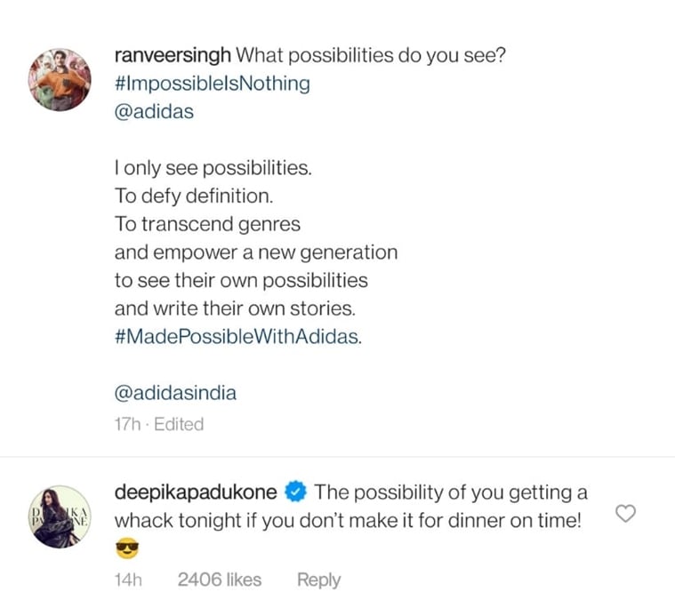
Task: Select the 'What possibilities do you see?' text
Action: 371,55
